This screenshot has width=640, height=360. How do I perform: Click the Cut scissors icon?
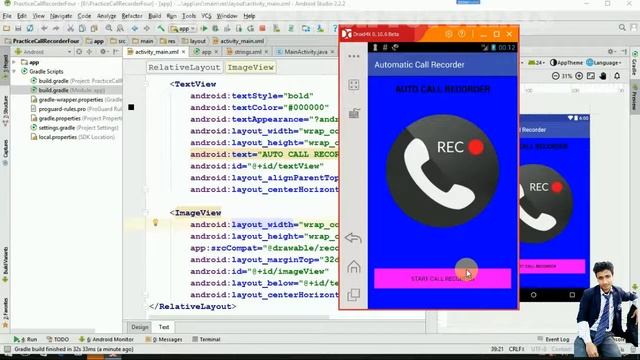[70, 28]
